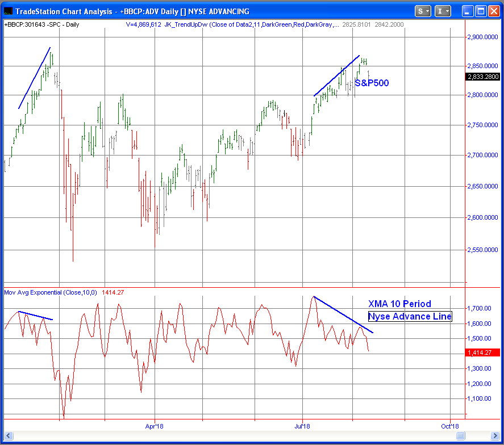Image resolution: width=504 pixels, height=445 pixels.
Task: Click the "Oct'18" date label
Action: coord(450,426)
